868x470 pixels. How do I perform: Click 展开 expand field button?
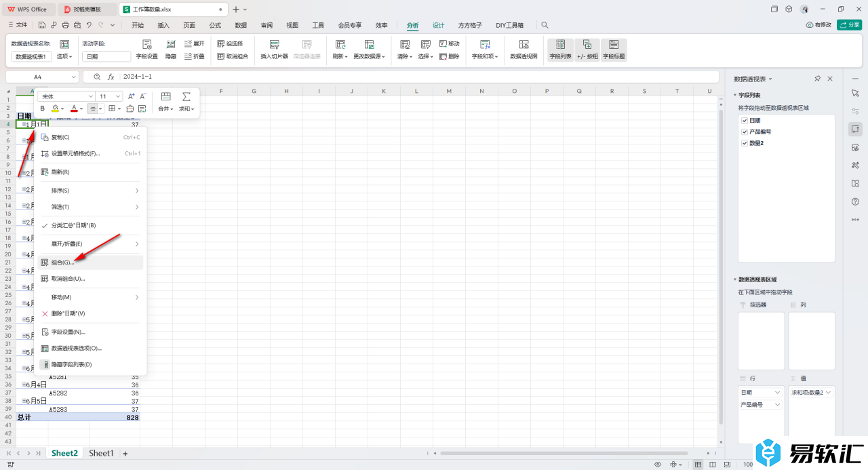[x=194, y=43]
